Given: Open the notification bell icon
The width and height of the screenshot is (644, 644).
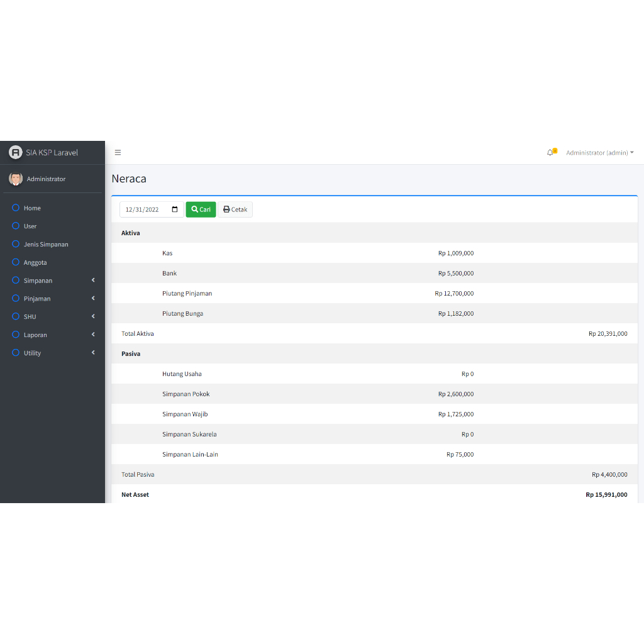Looking at the screenshot, I should (550, 153).
